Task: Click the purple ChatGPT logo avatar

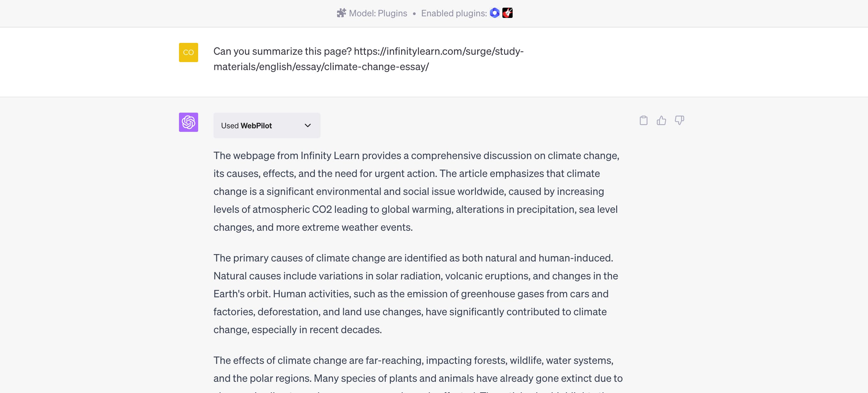Action: (x=188, y=122)
